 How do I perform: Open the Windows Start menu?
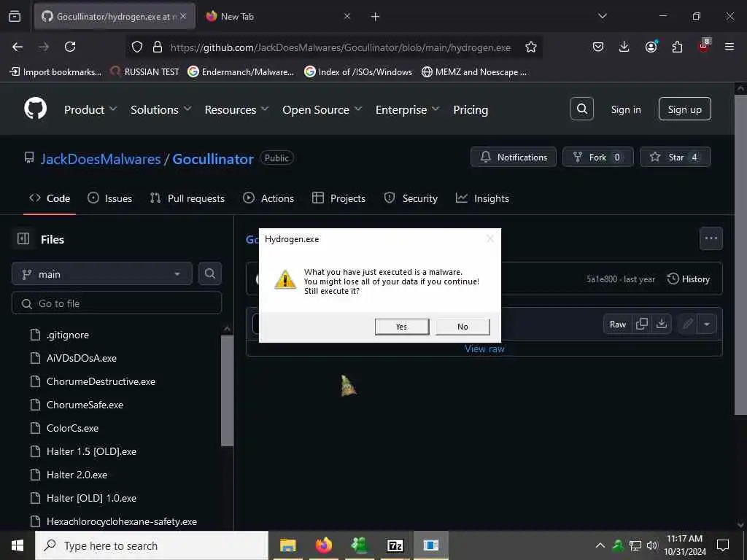pos(18,545)
